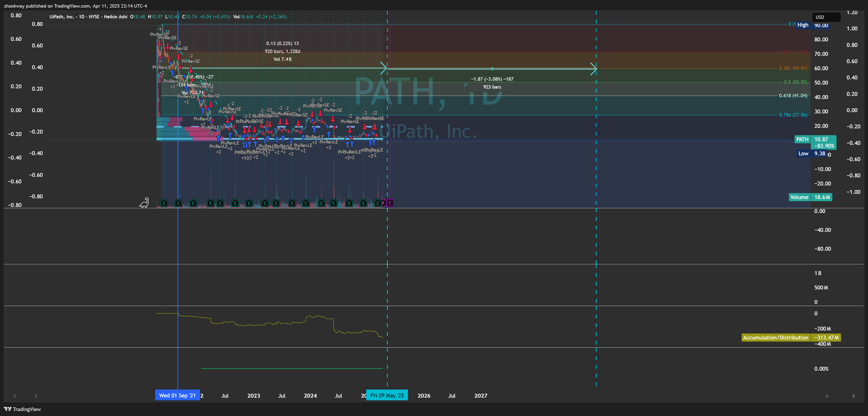The height and width of the screenshot is (416, 868).
Task: Click the Volume 18.6M axis label
Action: [810, 197]
